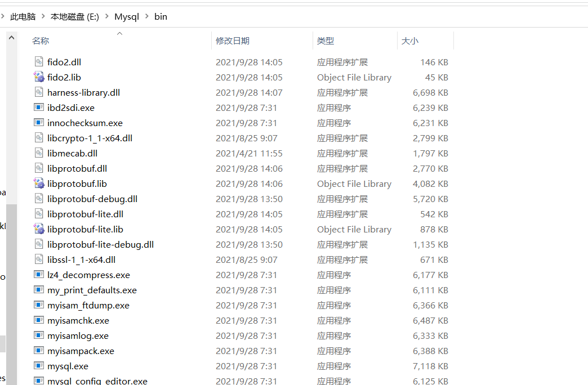Select the harness-library.dll file icon
588x385 pixels.
click(x=39, y=92)
